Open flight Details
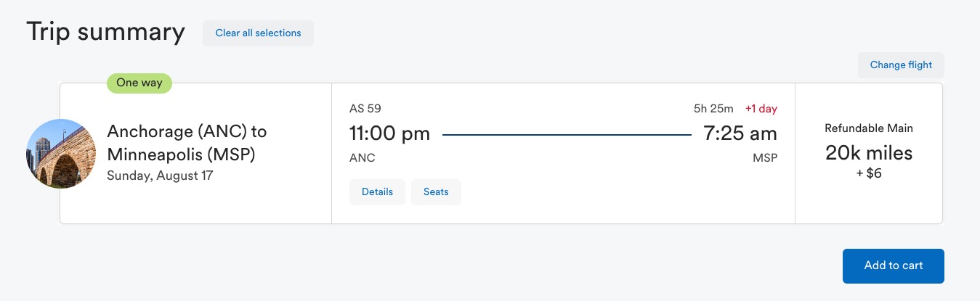980x301 pixels. coord(377,192)
